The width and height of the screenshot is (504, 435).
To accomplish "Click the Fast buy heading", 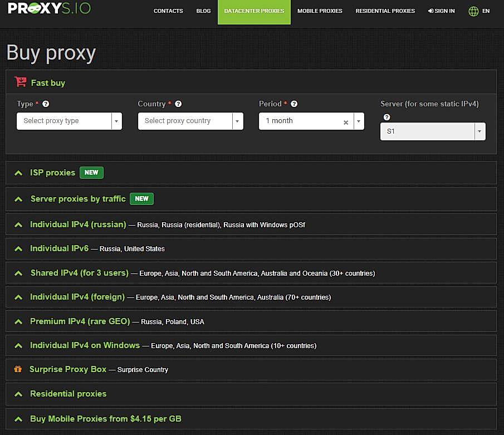I will point(48,83).
